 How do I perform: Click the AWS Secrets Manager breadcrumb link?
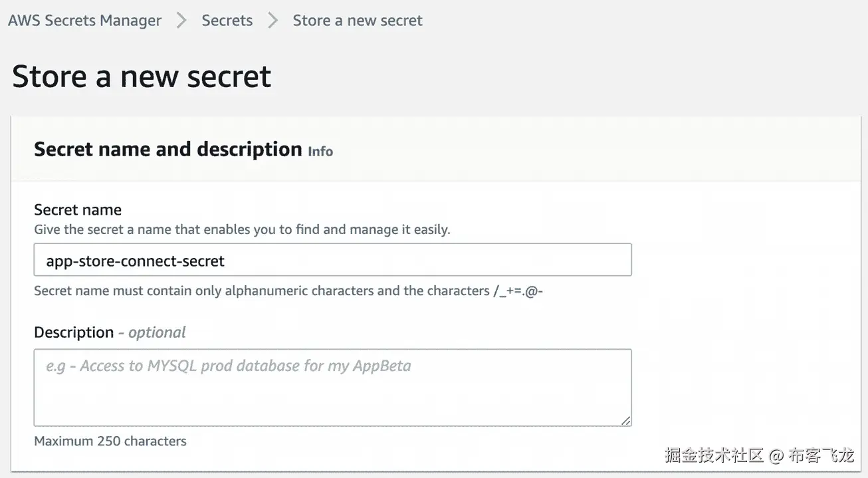84,21
